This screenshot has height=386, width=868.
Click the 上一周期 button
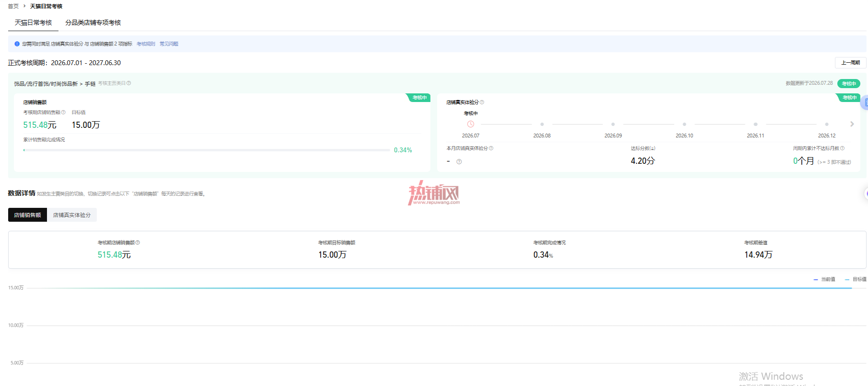tap(850, 63)
